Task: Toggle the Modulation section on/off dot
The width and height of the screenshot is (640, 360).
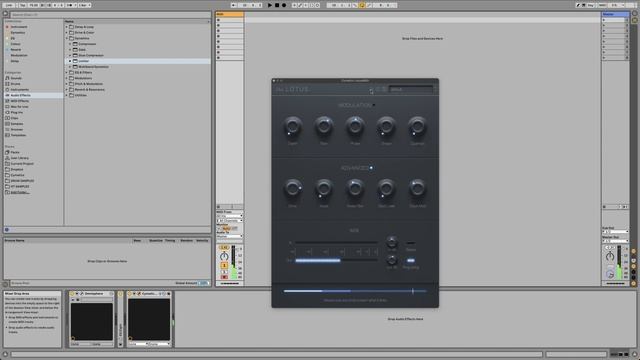Action: (374, 105)
